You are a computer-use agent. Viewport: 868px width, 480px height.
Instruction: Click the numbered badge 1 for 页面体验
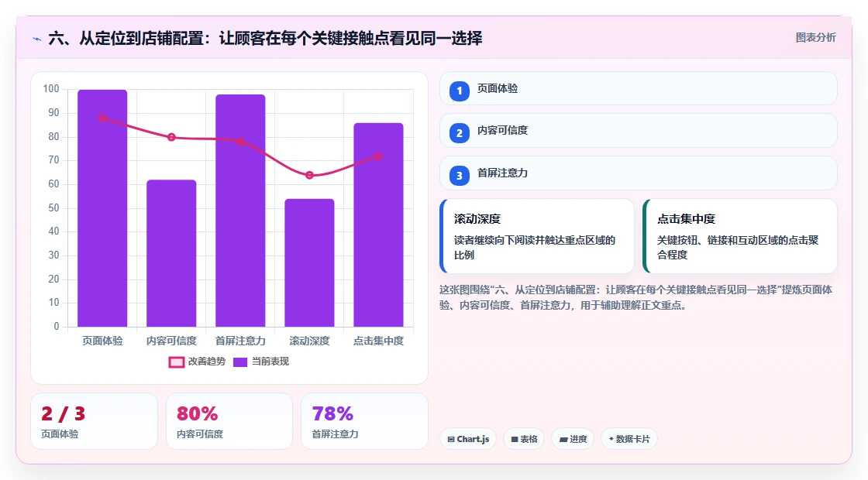click(460, 91)
